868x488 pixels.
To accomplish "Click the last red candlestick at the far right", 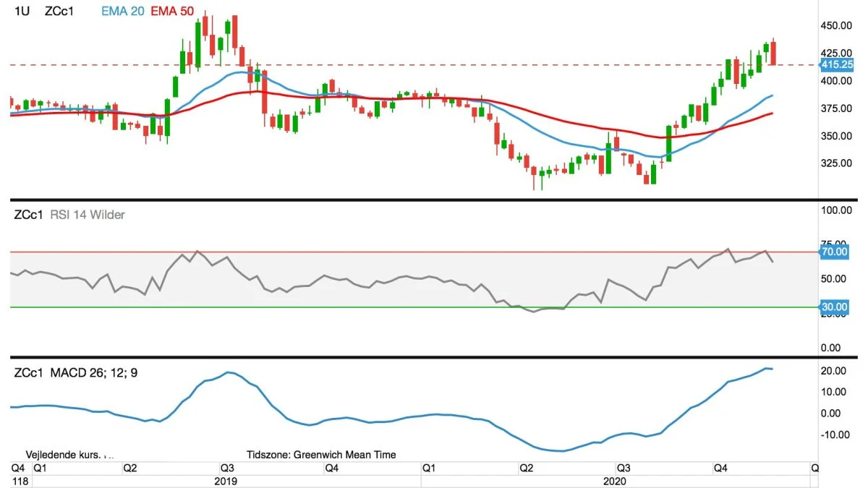I will [773, 53].
